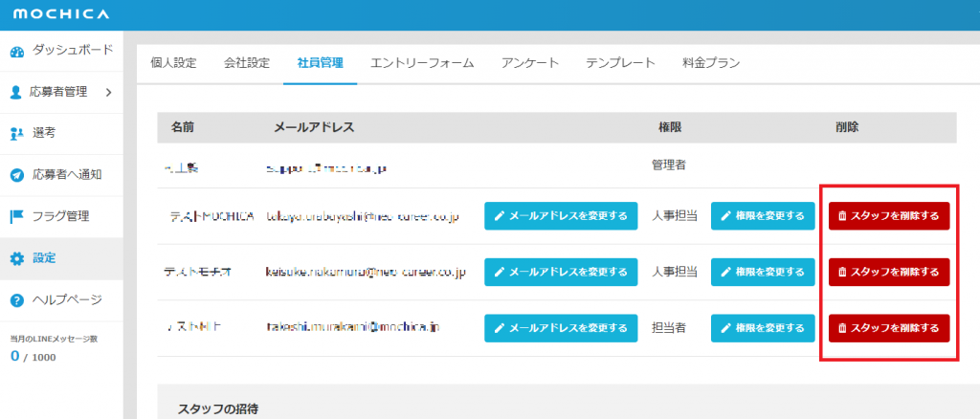View the 料金プラン tab
The image size is (980, 419).
704,63
